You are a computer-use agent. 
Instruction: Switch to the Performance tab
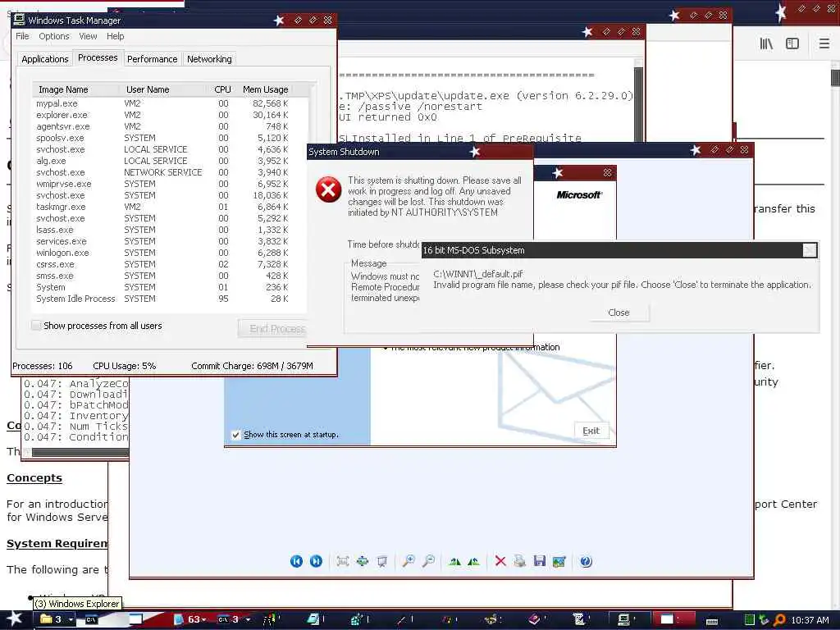click(152, 59)
